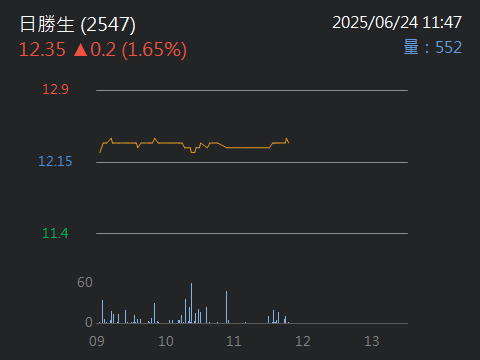Viewport: 480px width, 360px height.
Task: Click the 11 hour time marker
Action: coord(234,341)
